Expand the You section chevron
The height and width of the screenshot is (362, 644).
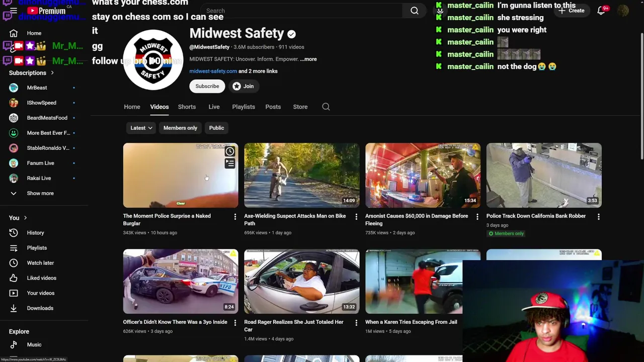pyautogui.click(x=25, y=218)
